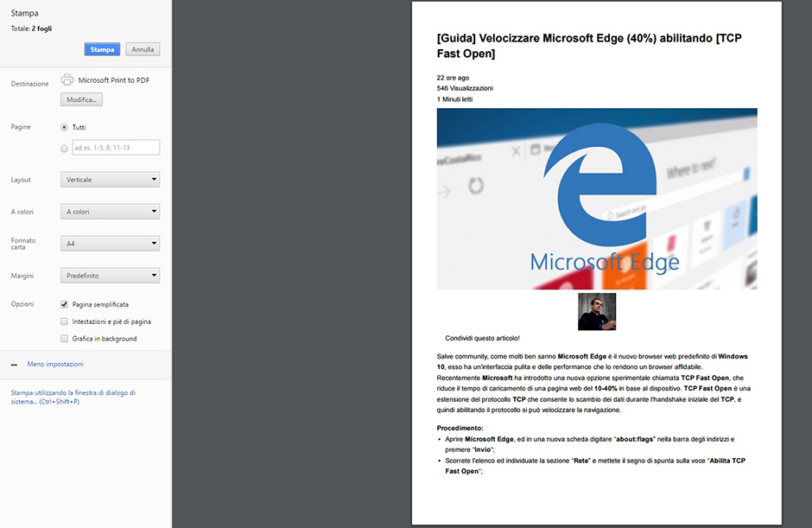This screenshot has height=528, width=812.
Task: Click '546 Visualizzazioni' text in the preview
Action: click(x=465, y=88)
